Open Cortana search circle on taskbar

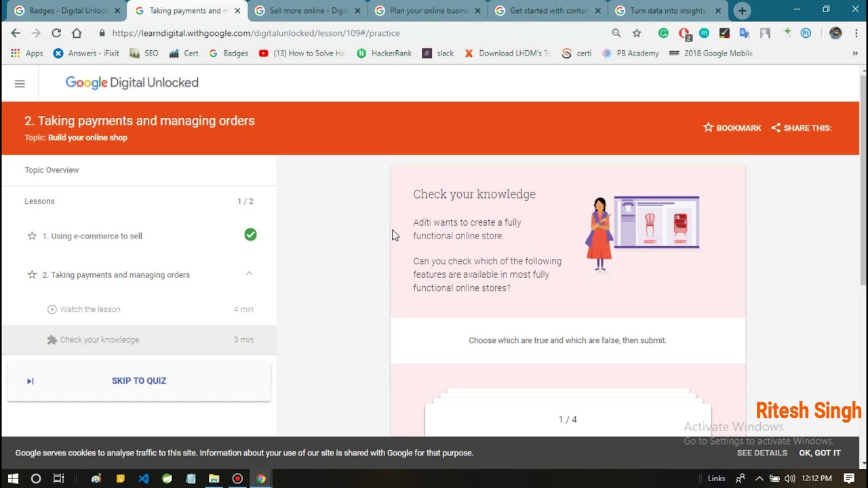click(x=36, y=479)
